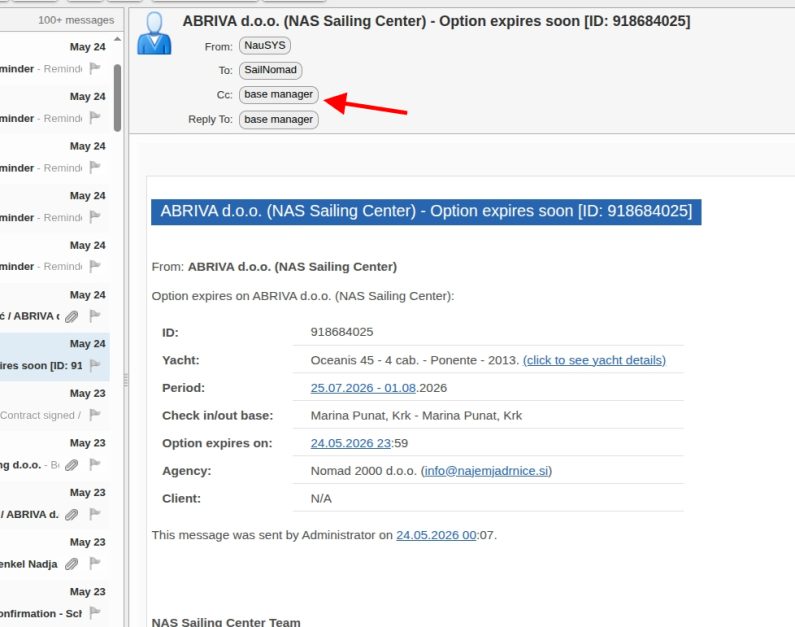Click sent date link 24.05.2026 00
This screenshot has width=795, height=627.
point(436,535)
